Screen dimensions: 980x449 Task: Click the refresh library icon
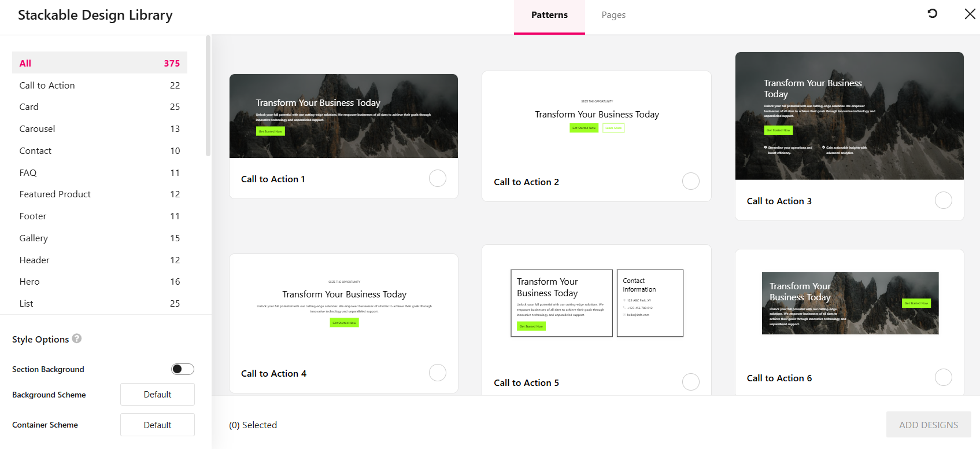point(932,14)
